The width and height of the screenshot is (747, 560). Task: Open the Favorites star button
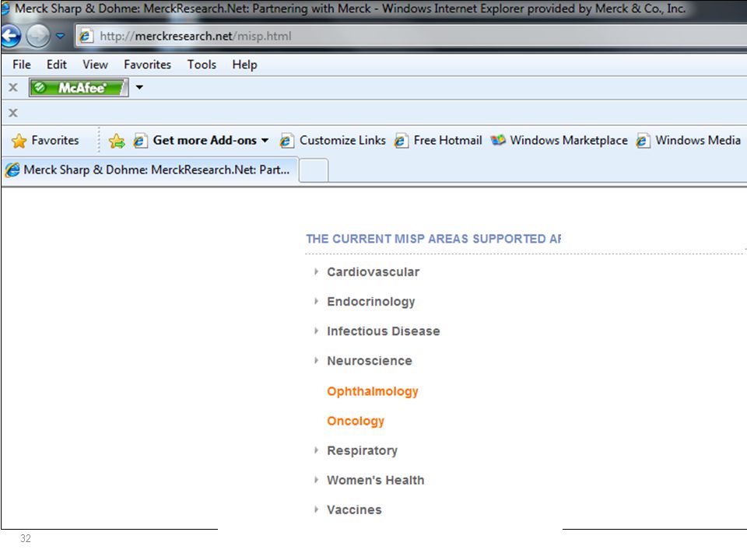[45, 141]
